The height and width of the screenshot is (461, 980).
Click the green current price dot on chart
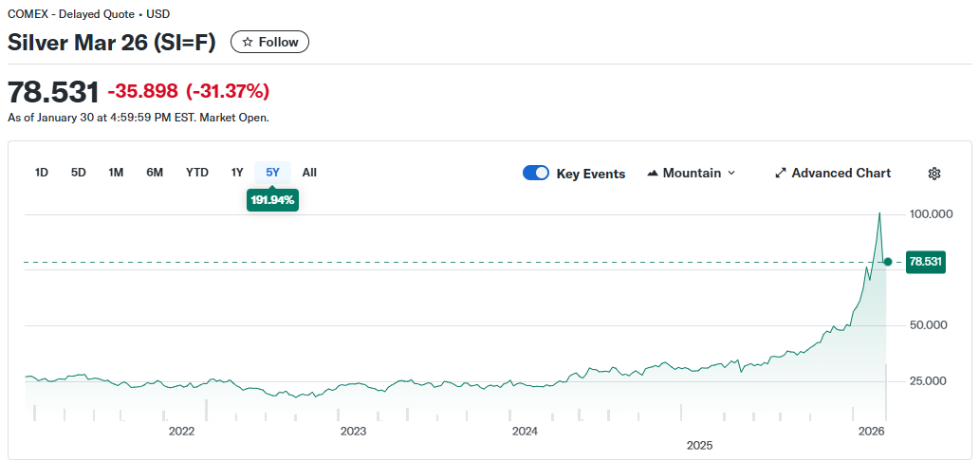(x=888, y=262)
